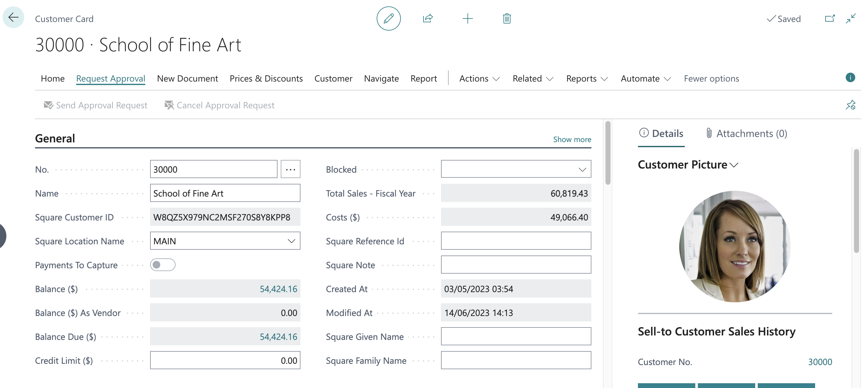Click the pin action bar icon
The height and width of the screenshot is (388, 868).
coord(850,105)
